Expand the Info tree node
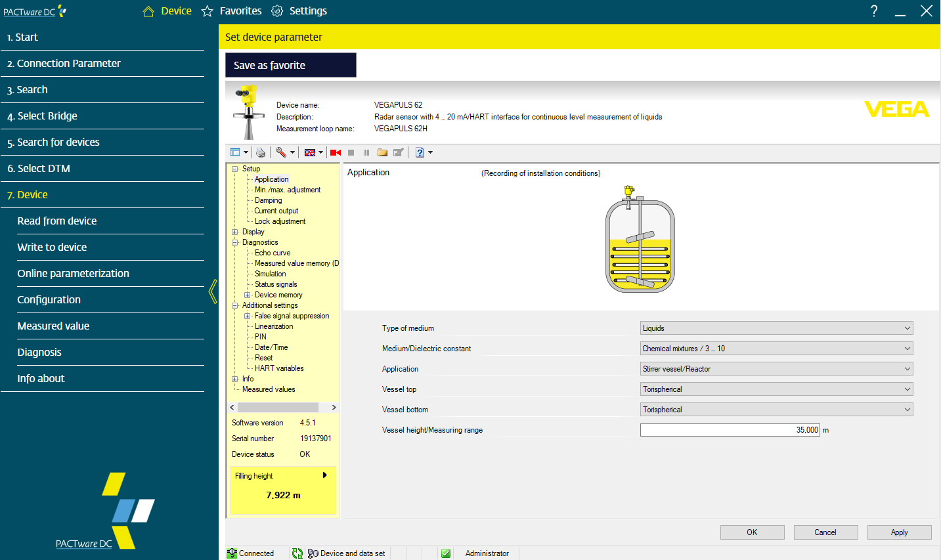This screenshot has height=560, width=941. point(235,379)
